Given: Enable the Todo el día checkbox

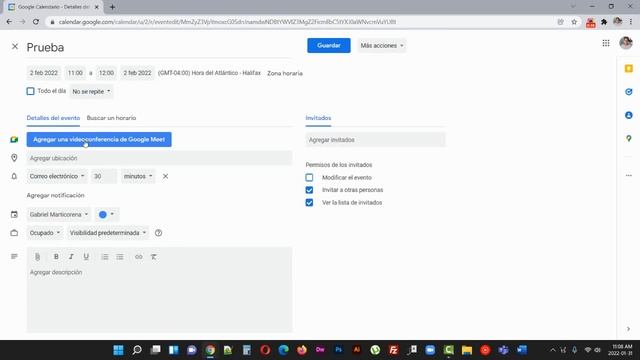Looking at the screenshot, I should coord(30,91).
